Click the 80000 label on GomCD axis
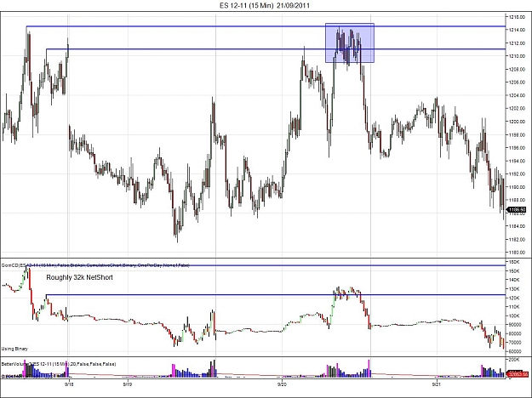This screenshot has width=532, height=398. click(x=515, y=333)
